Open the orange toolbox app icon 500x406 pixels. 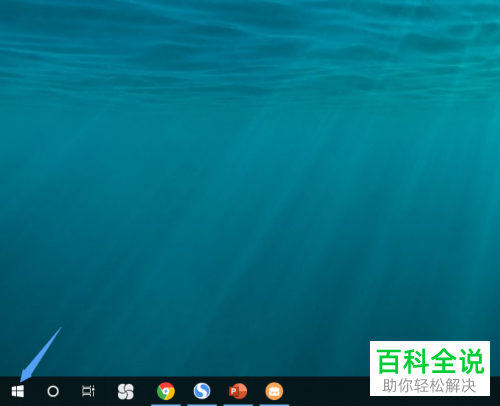[274, 391]
